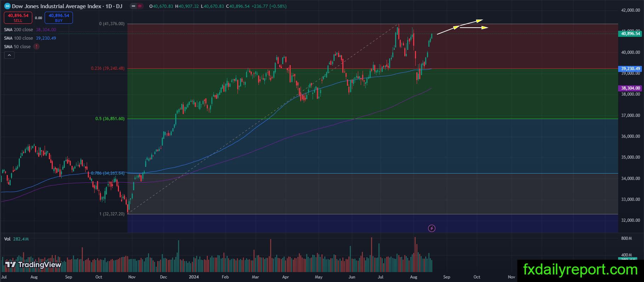Click the Jul label at the time axis start
The width and height of the screenshot is (644, 282).
[x=4, y=277]
